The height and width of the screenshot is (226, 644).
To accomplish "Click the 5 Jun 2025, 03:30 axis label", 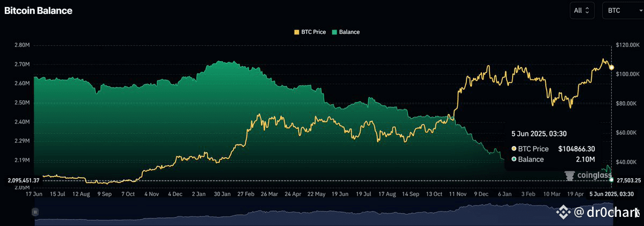I will [612, 193].
